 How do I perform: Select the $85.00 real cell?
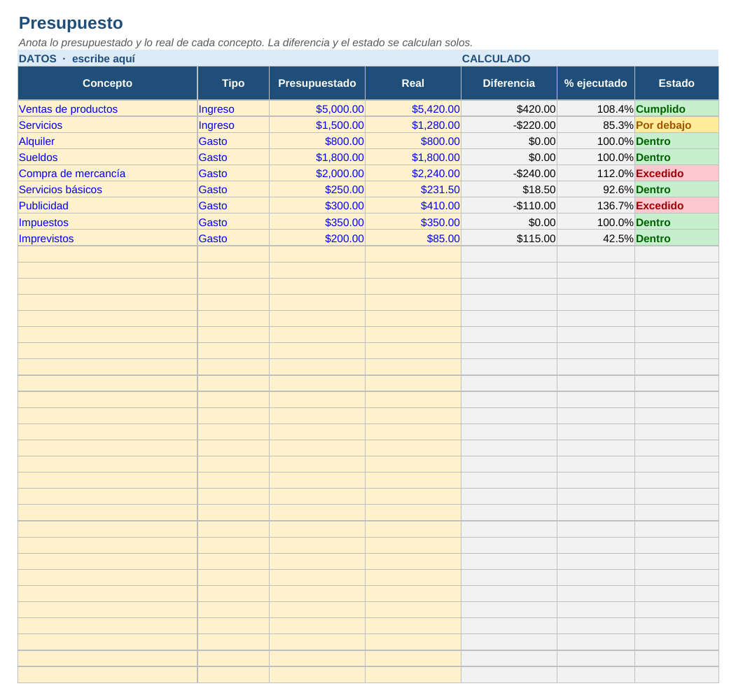tap(413, 238)
